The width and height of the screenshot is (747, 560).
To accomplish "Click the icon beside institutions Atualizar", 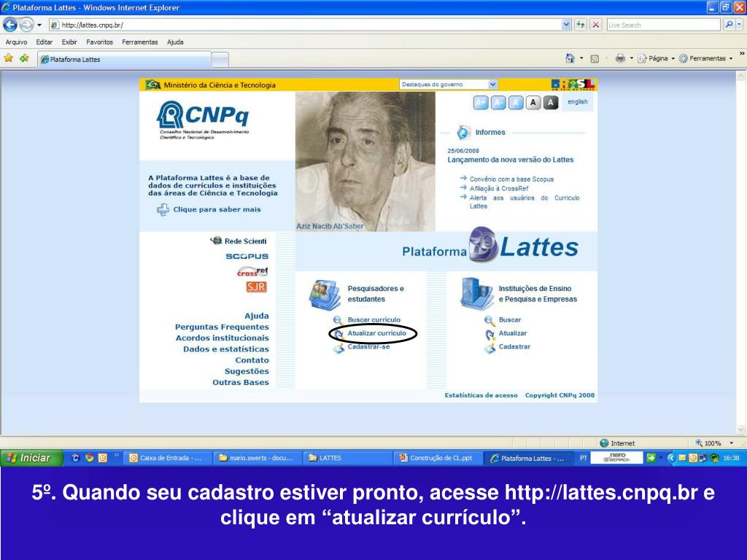I will pyautogui.click(x=489, y=335).
